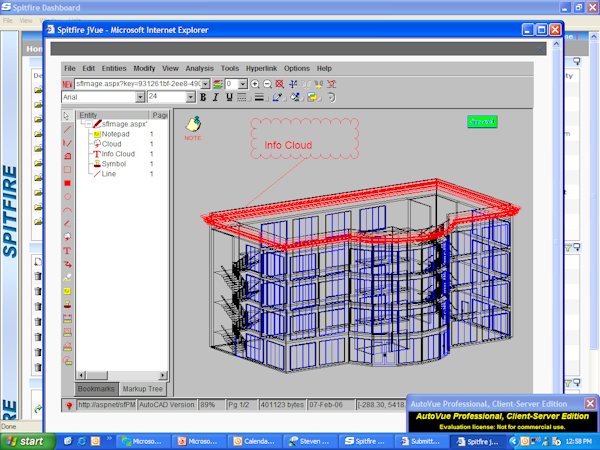Select the Cloud entity in markup tree
Image resolution: width=600 pixels, height=450 pixels.
112,144
